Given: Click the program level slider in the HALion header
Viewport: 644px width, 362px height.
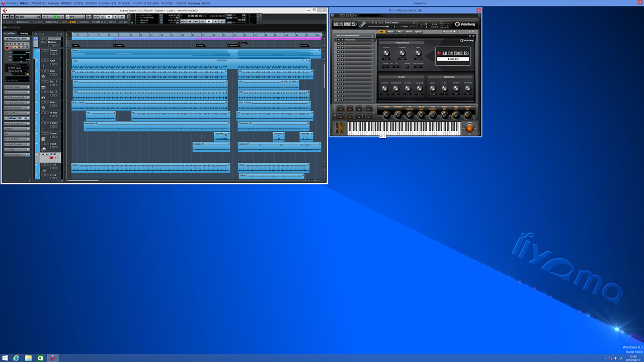Looking at the screenshot, I should (378, 27).
